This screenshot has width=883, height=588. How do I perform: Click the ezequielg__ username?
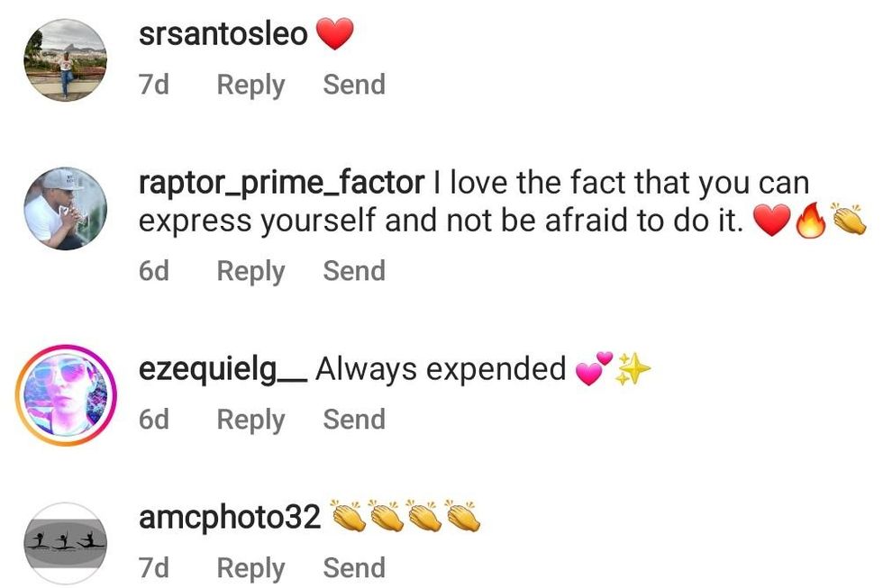point(223,369)
